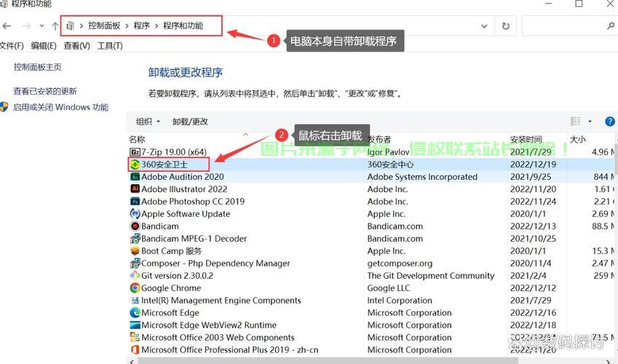Select the Google LLC publisher cell
The image size is (618, 364).
pyautogui.click(x=389, y=288)
